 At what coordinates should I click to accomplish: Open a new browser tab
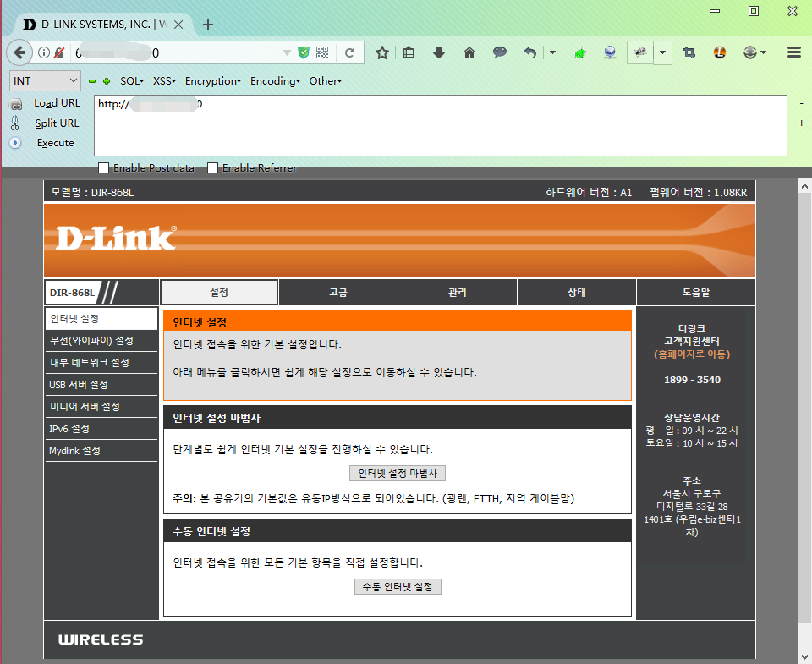pos(208,25)
